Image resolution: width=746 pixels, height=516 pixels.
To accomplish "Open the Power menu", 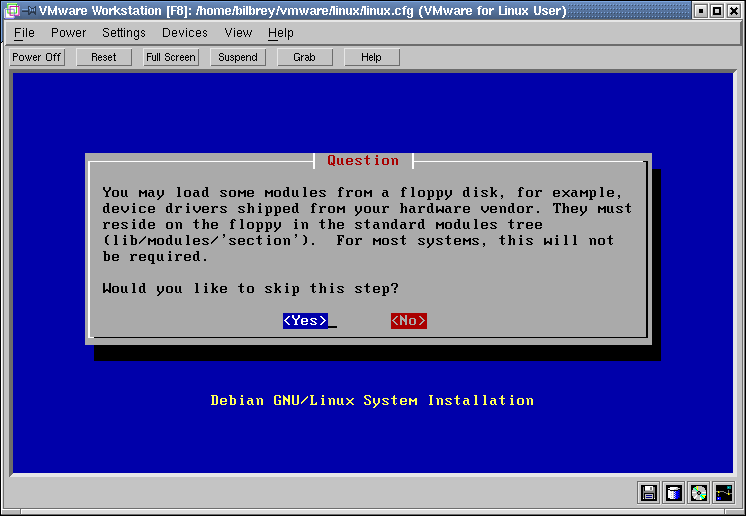I will click(x=69, y=33).
